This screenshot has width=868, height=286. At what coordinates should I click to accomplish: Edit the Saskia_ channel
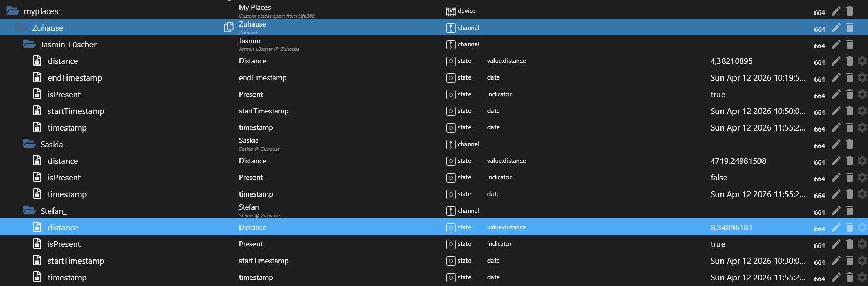(836, 144)
